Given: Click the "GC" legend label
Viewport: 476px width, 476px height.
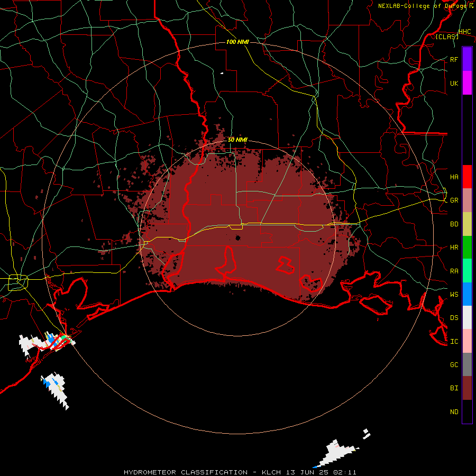Looking at the screenshot, I should click(x=454, y=364).
